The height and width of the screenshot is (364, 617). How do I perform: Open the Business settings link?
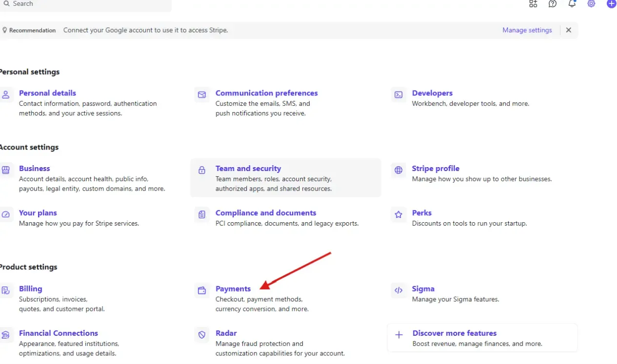(34, 168)
